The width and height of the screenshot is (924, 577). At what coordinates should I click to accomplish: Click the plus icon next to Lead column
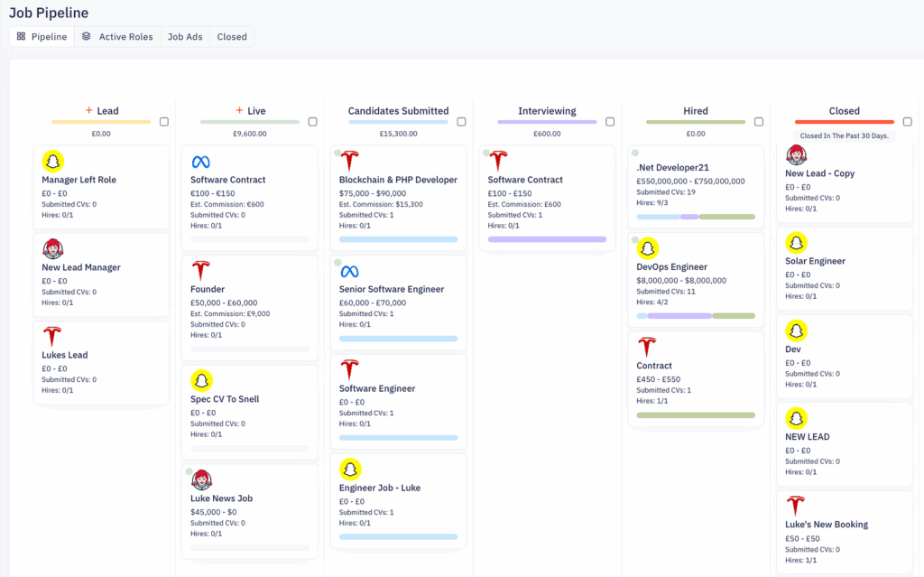pyautogui.click(x=88, y=111)
